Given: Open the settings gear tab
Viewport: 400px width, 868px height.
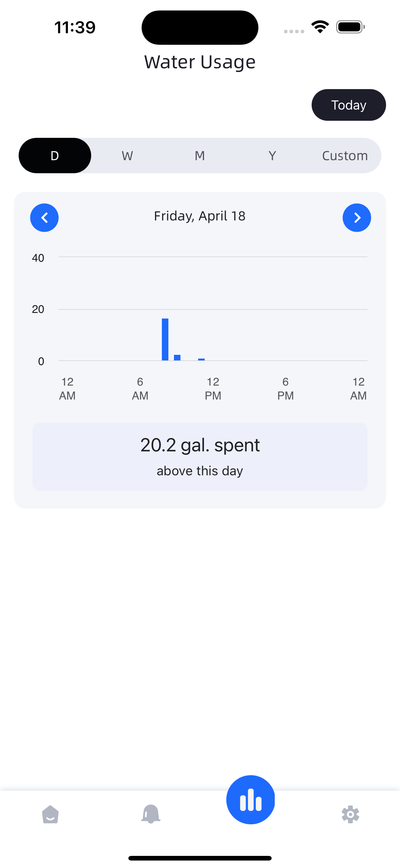Looking at the screenshot, I should pos(350,814).
